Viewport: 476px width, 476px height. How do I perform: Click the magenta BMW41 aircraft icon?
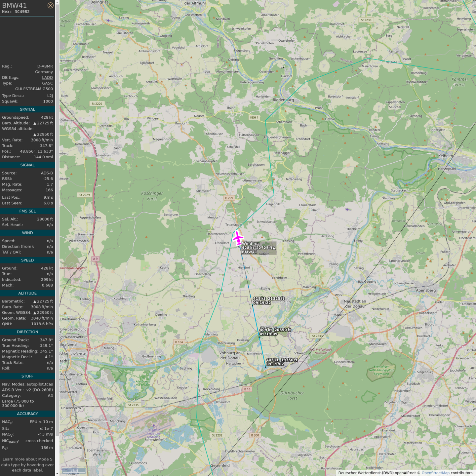point(238,238)
